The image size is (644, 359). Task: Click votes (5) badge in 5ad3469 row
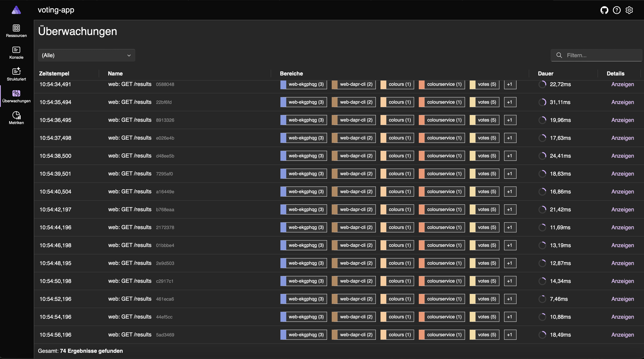tap(484, 335)
